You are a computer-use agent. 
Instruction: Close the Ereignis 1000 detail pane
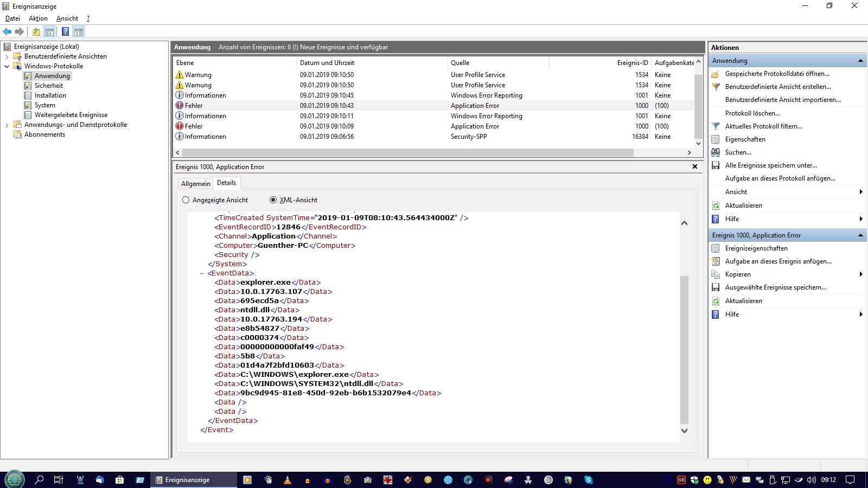click(x=694, y=166)
